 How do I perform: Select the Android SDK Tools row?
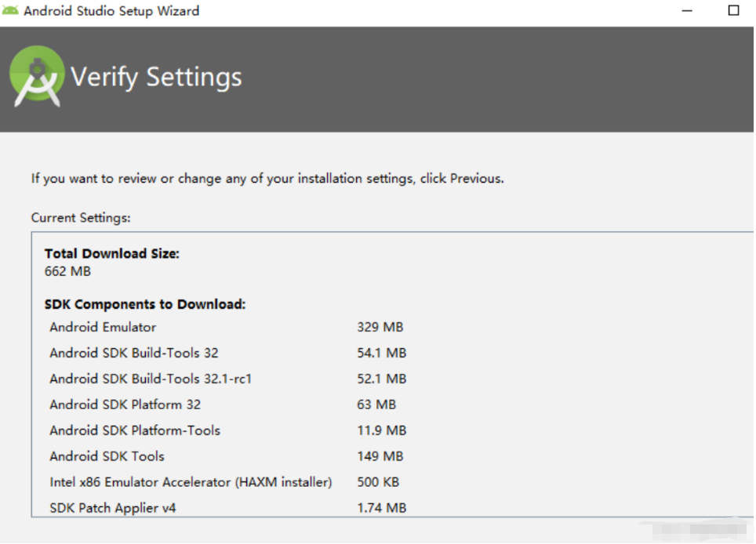[107, 457]
